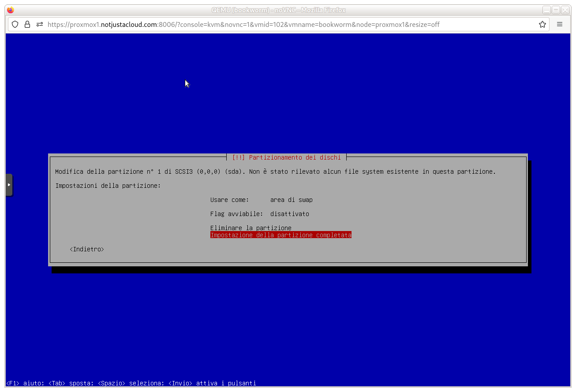
Task: Choose 'Impostazione della partizione completata'
Action: pos(281,235)
